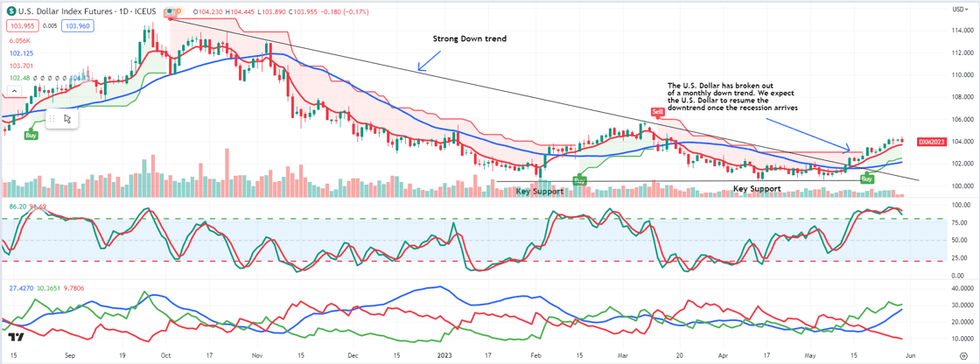The height and width of the screenshot is (364, 980).
Task: Click the Buy signal label in mid-February
Action: coord(580,181)
